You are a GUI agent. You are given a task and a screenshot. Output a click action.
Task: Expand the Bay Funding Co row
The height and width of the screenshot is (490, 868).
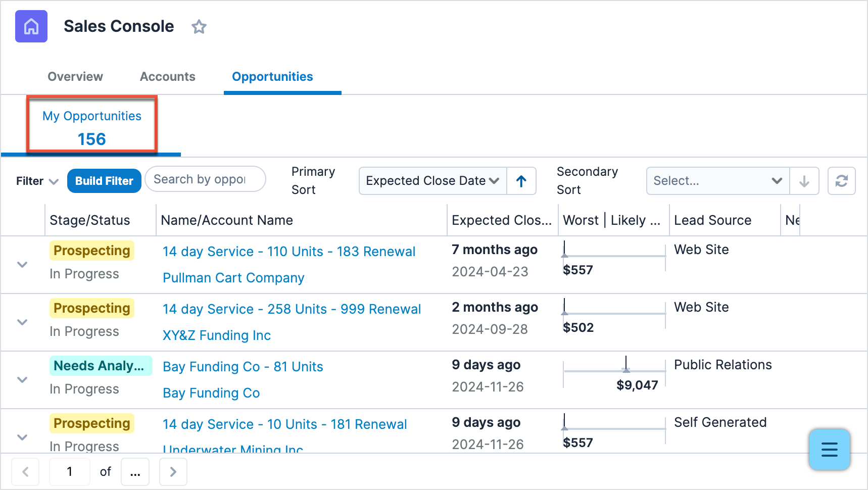[22, 380]
